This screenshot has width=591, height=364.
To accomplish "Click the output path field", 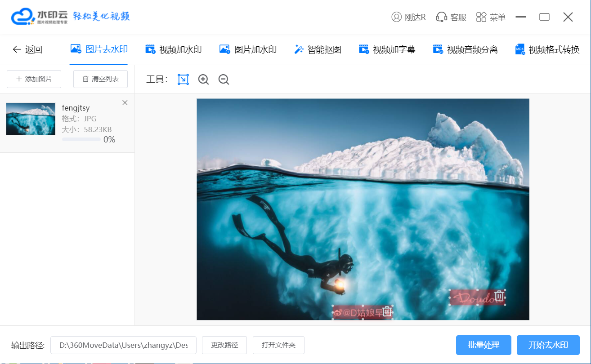I will tap(123, 345).
